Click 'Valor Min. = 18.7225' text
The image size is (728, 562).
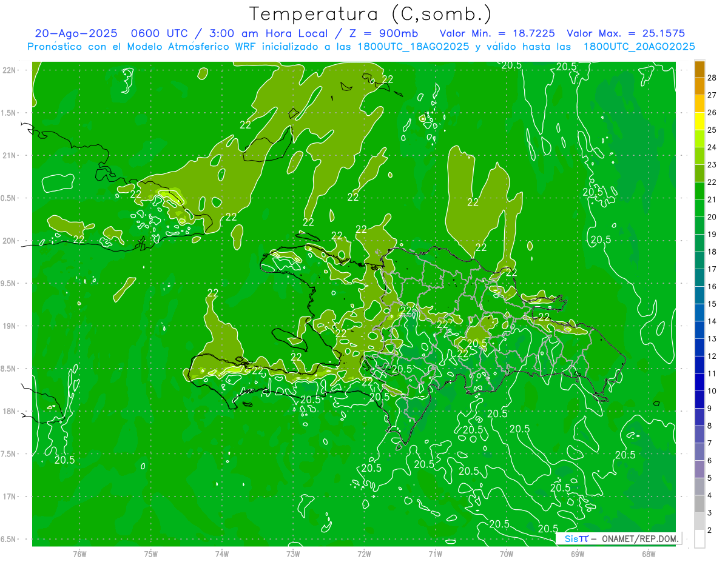[x=497, y=33]
